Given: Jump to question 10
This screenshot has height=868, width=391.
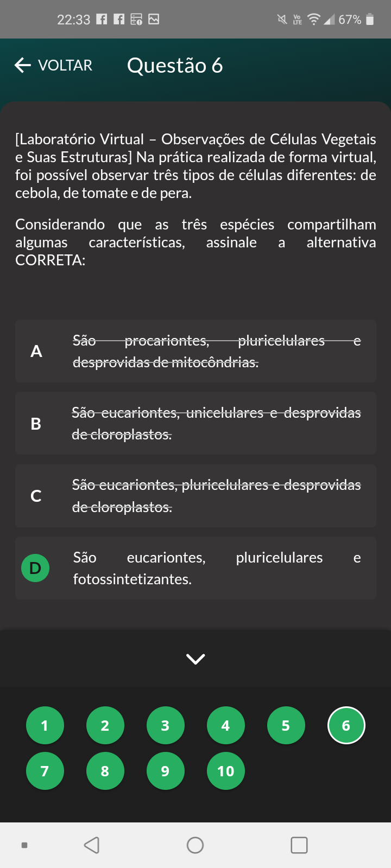Looking at the screenshot, I should [x=225, y=771].
